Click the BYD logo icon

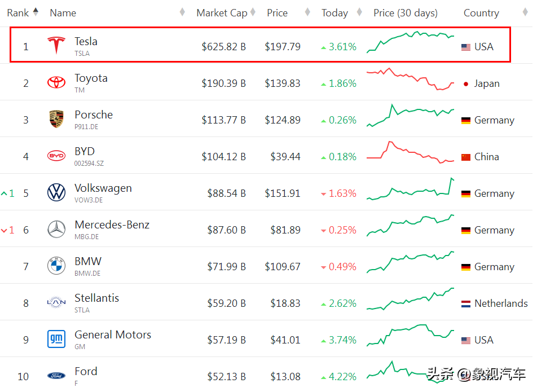(x=56, y=156)
